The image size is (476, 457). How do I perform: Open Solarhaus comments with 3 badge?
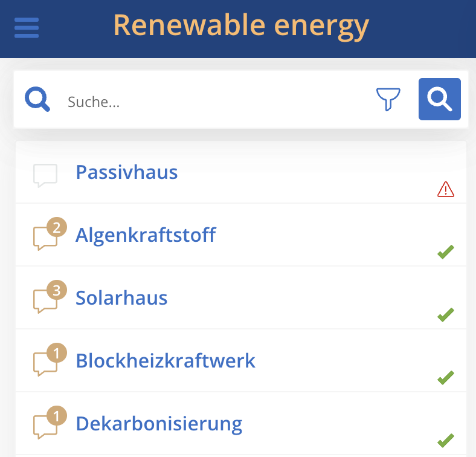pyautogui.click(x=50, y=297)
